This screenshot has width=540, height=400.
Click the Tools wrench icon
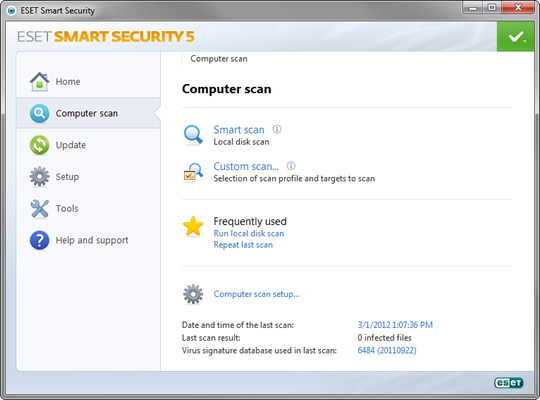tap(40, 208)
